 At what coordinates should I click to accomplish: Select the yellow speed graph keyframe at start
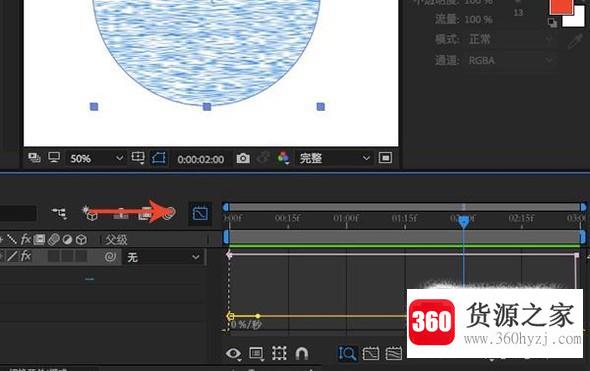click(x=230, y=316)
